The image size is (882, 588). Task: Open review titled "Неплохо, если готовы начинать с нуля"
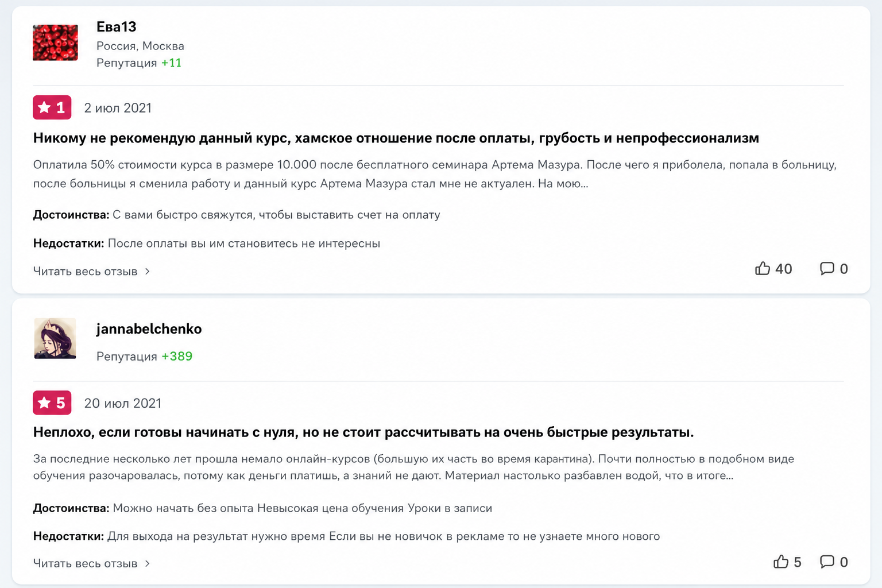(363, 432)
